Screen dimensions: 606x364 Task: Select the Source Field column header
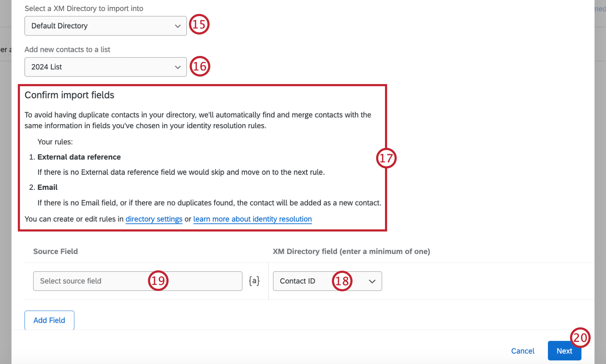coord(55,251)
